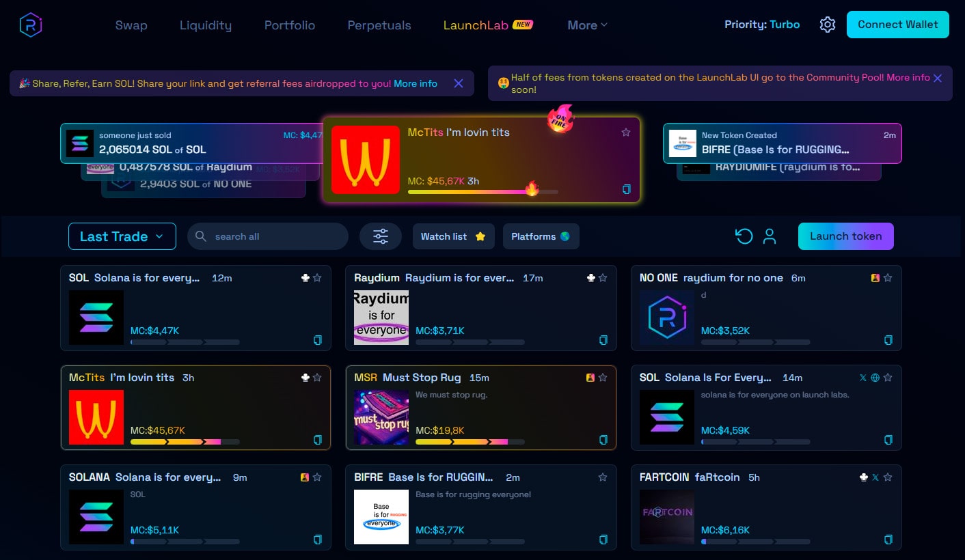Viewport: 965px width, 560px height.
Task: Click X social icon on SOL 14m card
Action: click(862, 378)
